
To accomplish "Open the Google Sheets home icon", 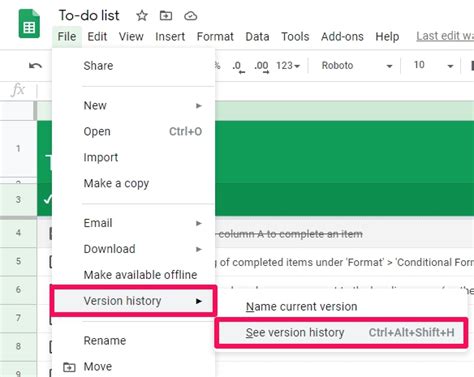I will tap(29, 24).
